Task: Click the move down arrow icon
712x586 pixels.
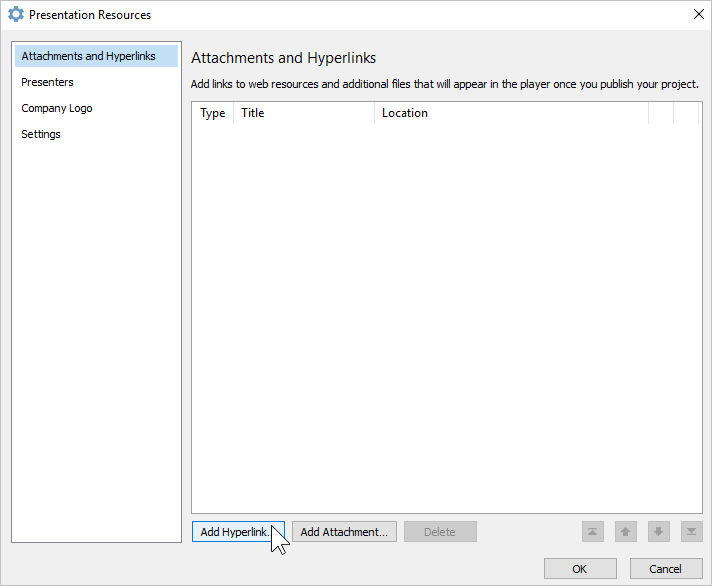Action: pos(658,532)
